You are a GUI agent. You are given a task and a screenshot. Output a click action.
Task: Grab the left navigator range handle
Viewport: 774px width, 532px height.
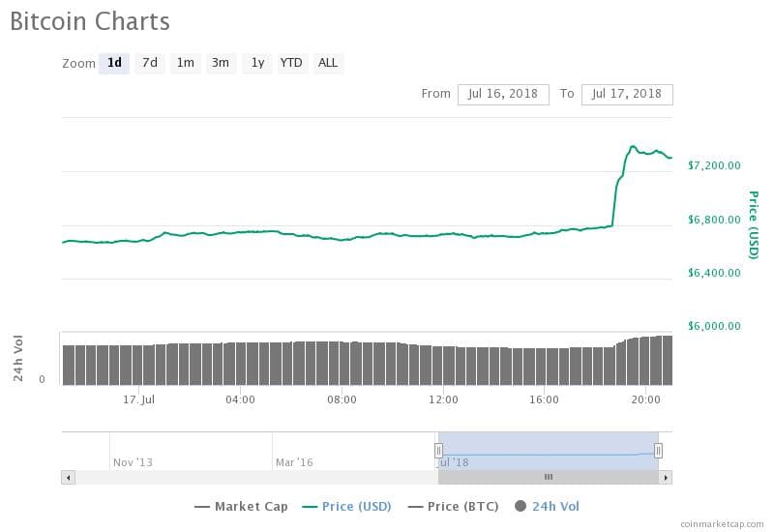(438, 450)
